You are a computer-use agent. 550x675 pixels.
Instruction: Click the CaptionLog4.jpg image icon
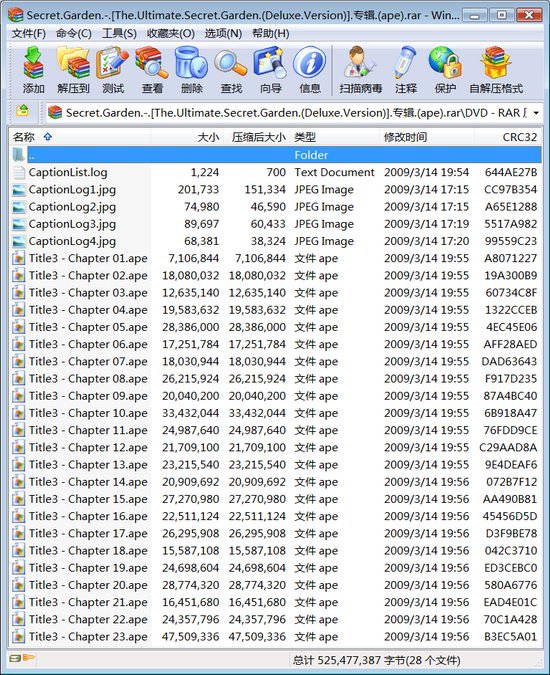point(19,241)
